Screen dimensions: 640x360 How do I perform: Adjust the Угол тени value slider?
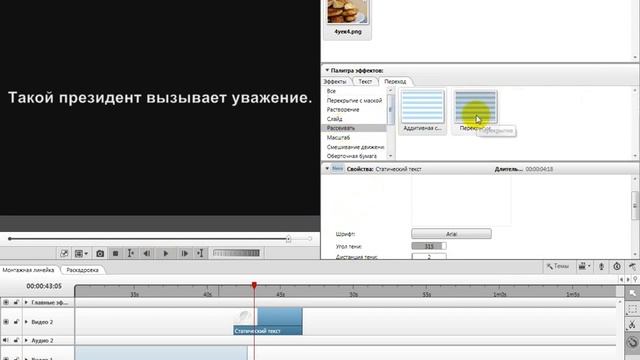pos(429,246)
